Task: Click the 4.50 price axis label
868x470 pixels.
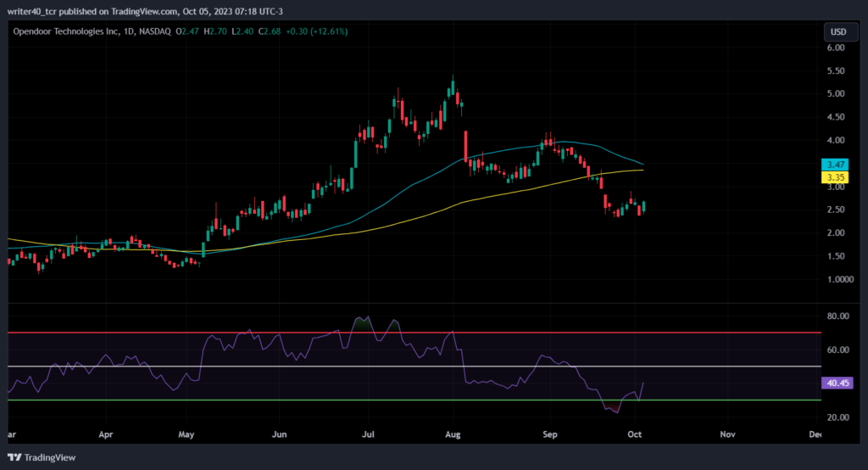Action: [836, 117]
